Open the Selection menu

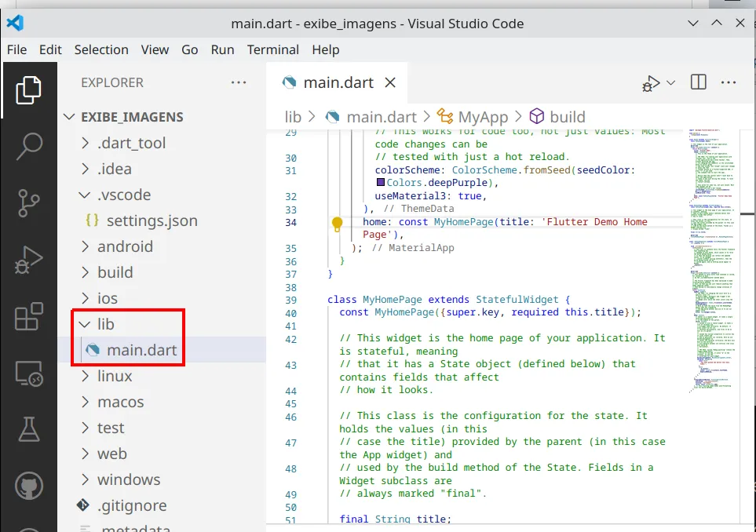pos(101,49)
